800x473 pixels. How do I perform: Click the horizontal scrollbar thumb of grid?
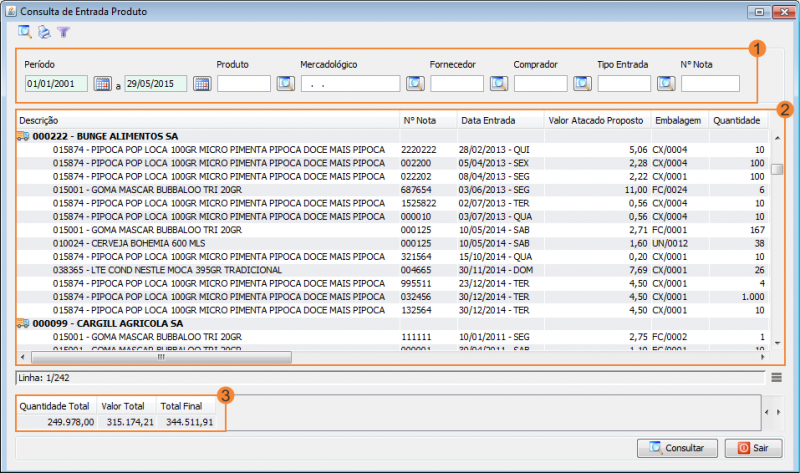click(161, 357)
